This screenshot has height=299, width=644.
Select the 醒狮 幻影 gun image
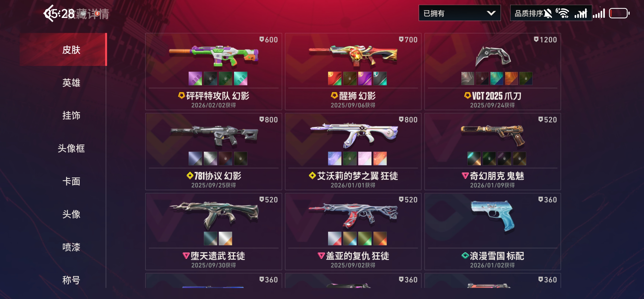tap(353, 56)
